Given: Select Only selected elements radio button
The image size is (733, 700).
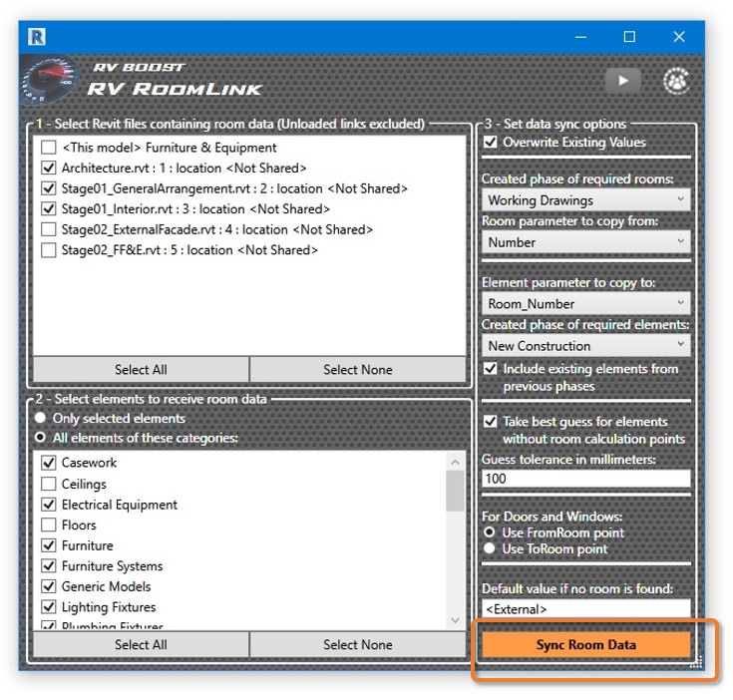Looking at the screenshot, I should (x=40, y=418).
